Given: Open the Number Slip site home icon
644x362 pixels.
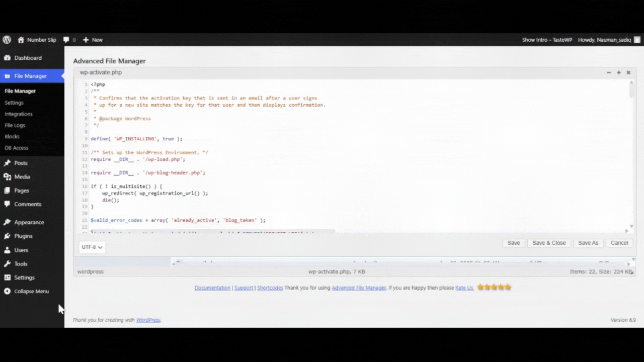Looking at the screenshot, I should 21,40.
